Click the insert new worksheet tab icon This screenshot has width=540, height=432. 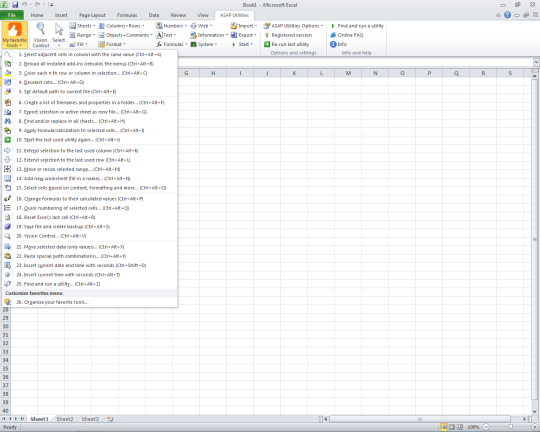110,419
